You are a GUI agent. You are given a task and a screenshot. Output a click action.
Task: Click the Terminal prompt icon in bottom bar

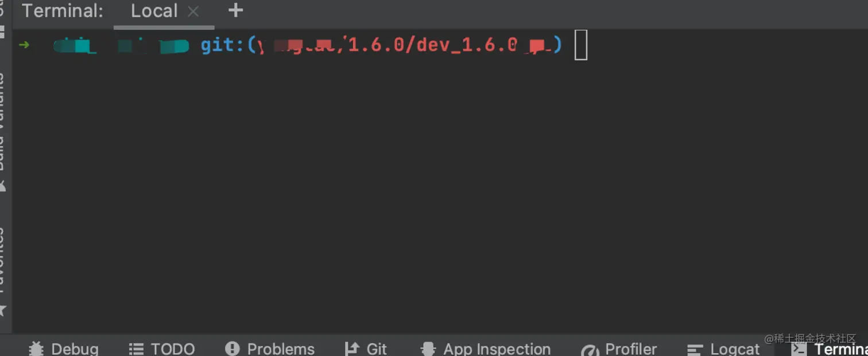click(799, 349)
